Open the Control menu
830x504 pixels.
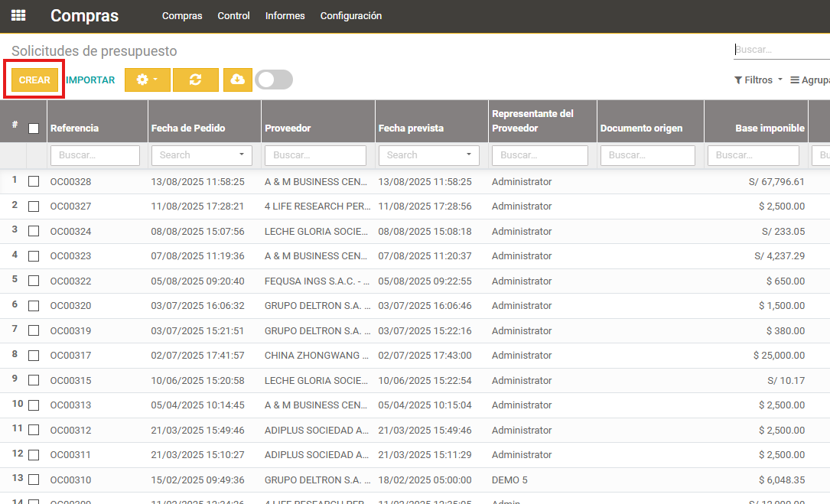[x=233, y=16]
